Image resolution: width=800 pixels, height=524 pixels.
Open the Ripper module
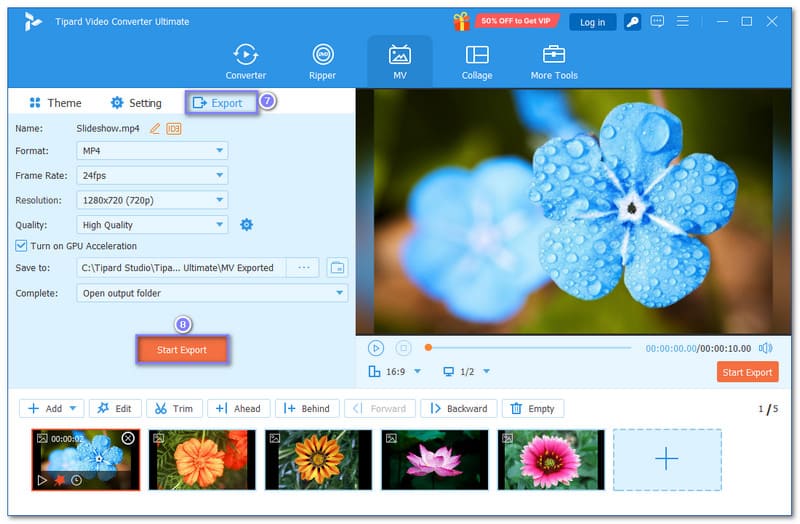click(x=322, y=62)
